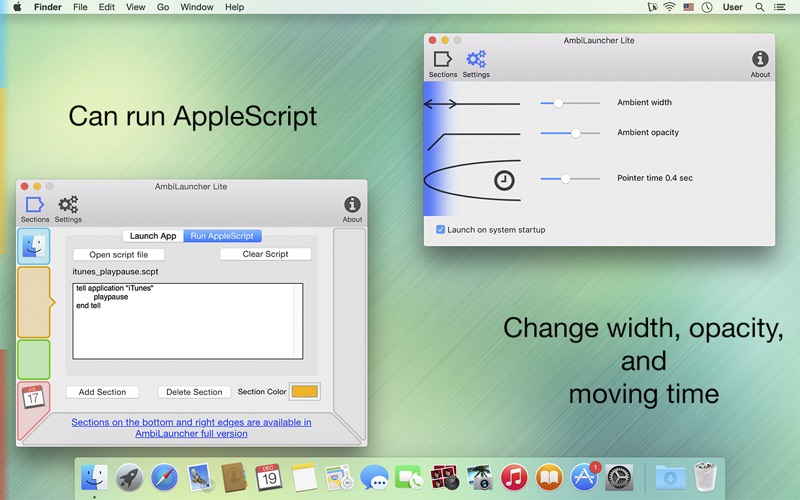Open Sections in the script editor window
Screen dimensions: 800x500
(35, 209)
